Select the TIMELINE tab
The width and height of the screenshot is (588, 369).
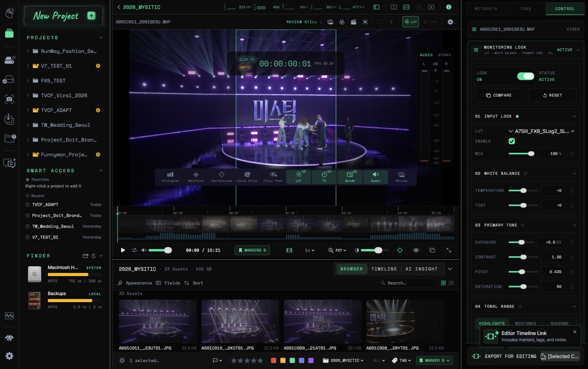pos(384,269)
